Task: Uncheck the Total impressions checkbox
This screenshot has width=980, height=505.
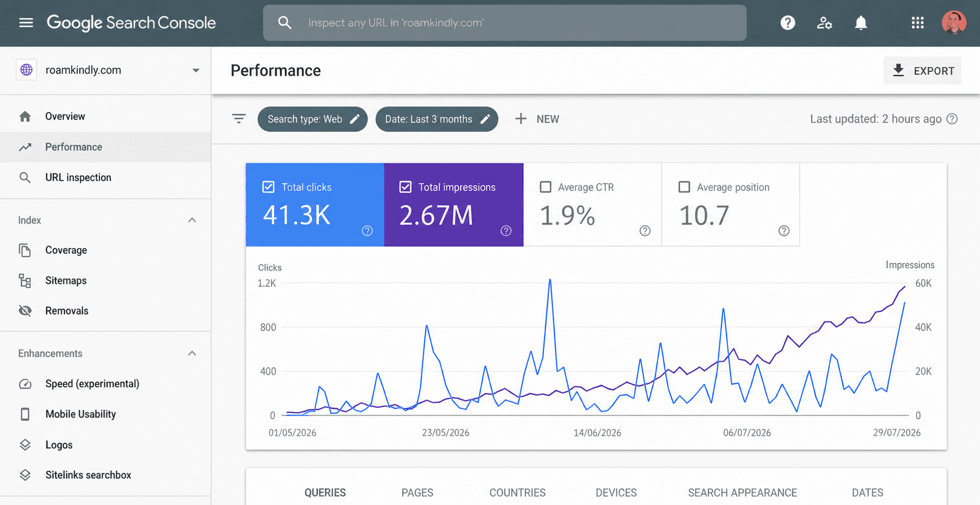Action: click(406, 187)
